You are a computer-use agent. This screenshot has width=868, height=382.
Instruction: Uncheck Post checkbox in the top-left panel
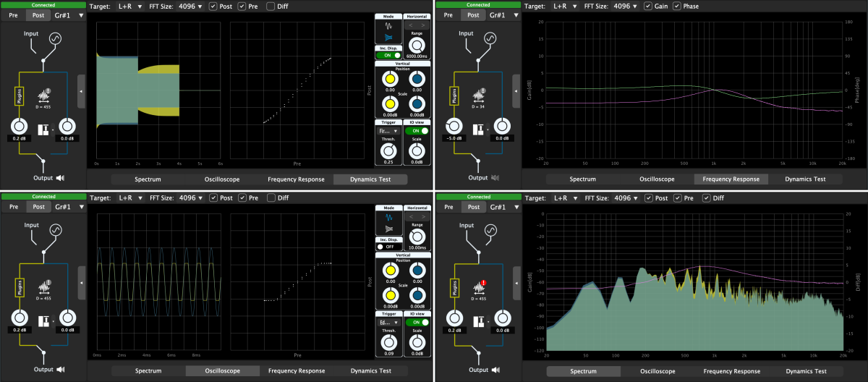pyautogui.click(x=213, y=6)
